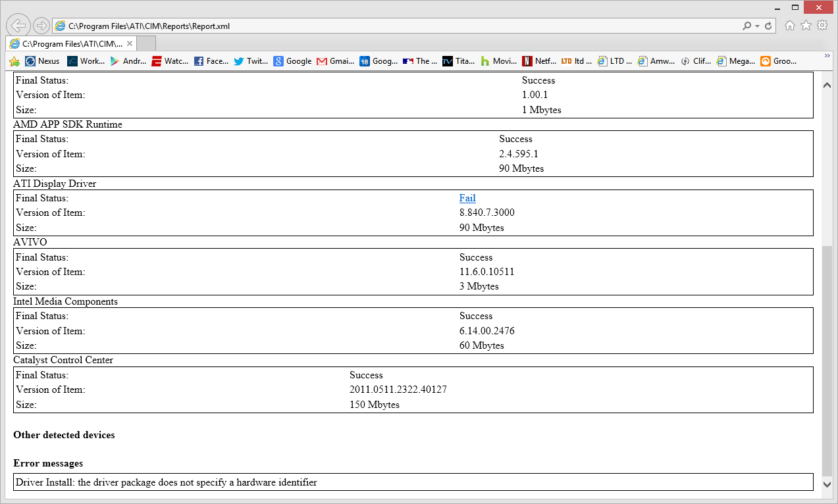Click the '3 Mbytes' size value
838x504 pixels.
tap(479, 286)
